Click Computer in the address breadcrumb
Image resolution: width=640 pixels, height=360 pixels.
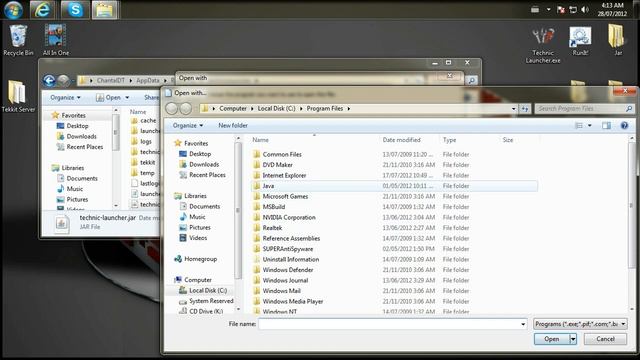point(233,109)
